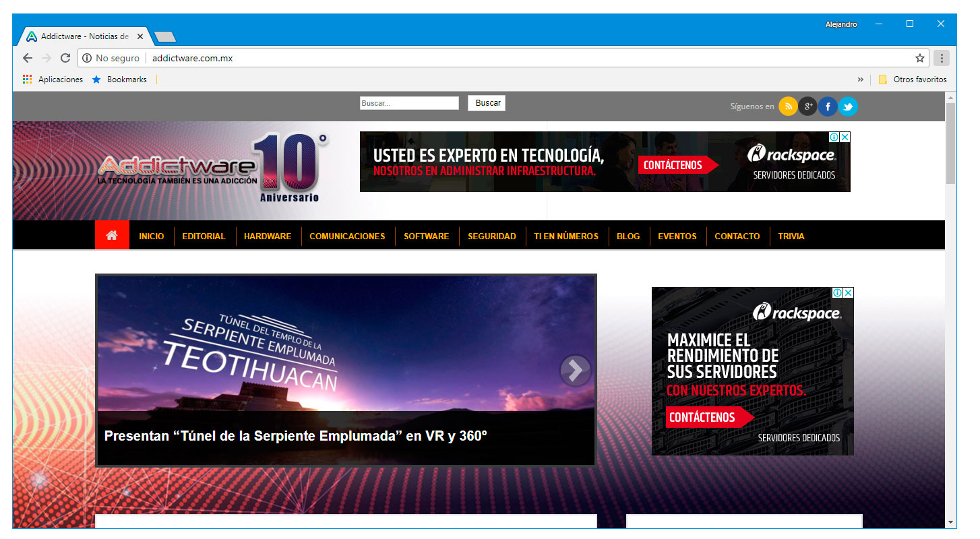This screenshot has width=980, height=539.
Task: Reload the page with refresh icon
Action: (65, 58)
